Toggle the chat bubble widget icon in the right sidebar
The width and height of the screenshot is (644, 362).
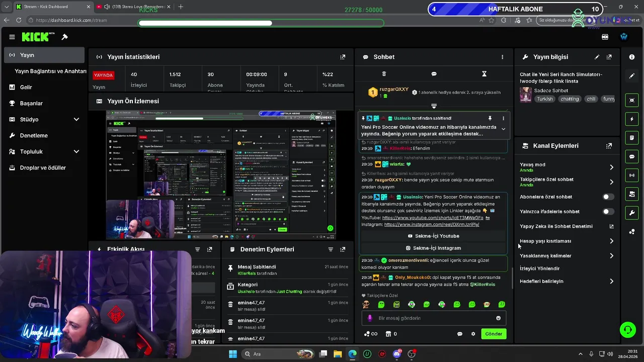point(632,156)
